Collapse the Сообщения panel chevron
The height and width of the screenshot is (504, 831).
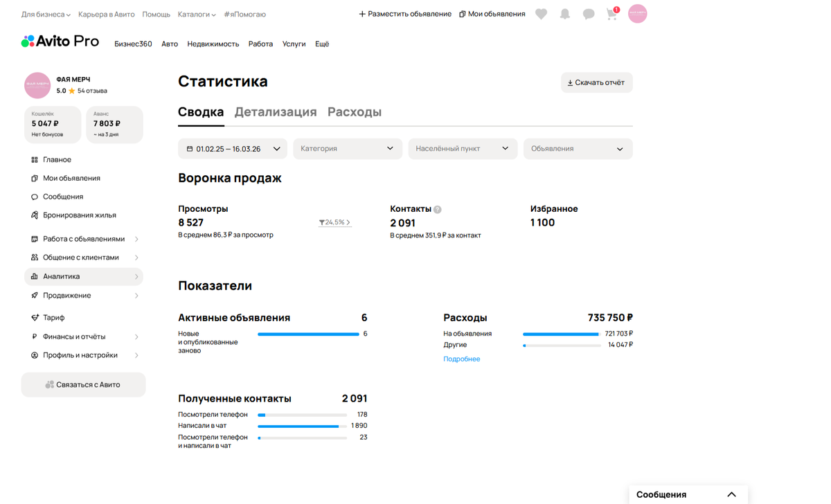pos(732,494)
